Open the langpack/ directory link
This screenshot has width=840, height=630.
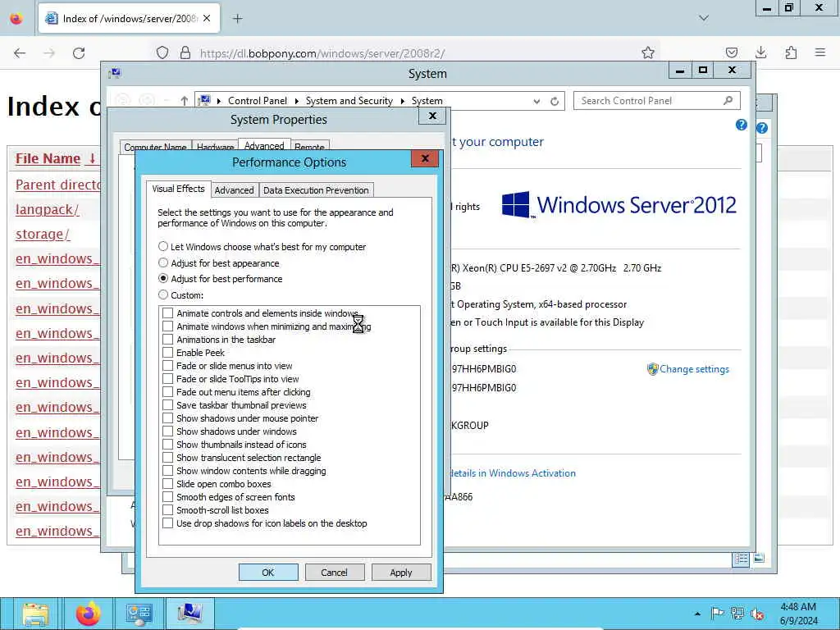pyautogui.click(x=47, y=209)
